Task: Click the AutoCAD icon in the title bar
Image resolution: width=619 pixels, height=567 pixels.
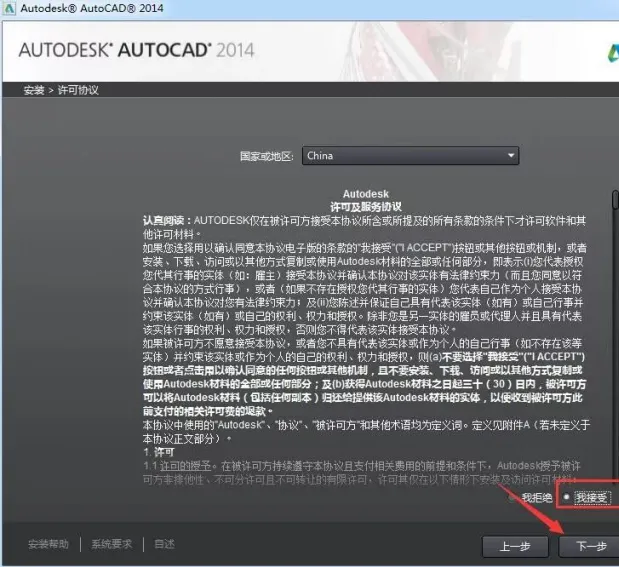Action: pyautogui.click(x=9, y=8)
